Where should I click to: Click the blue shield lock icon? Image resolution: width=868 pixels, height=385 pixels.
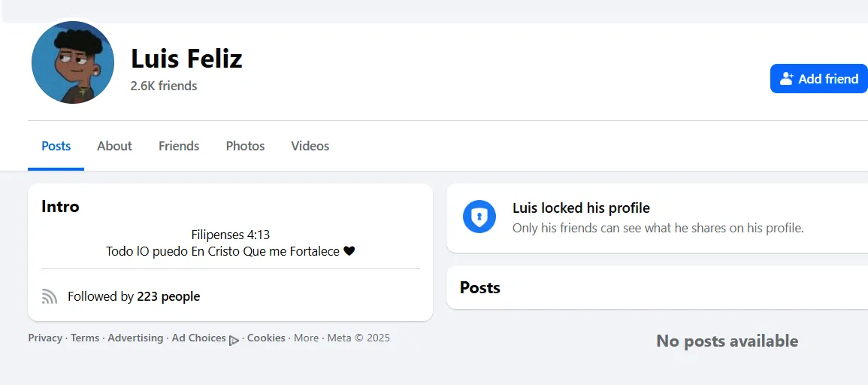tap(479, 217)
